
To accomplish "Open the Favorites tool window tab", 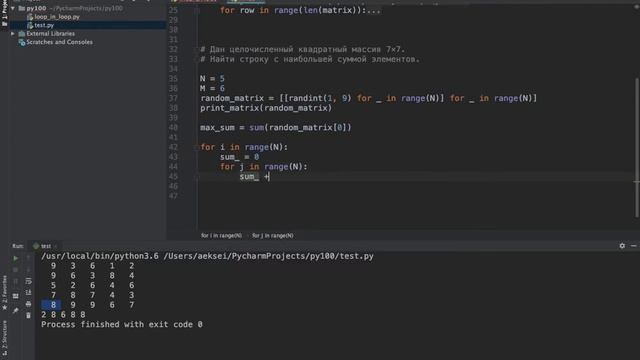I will click(x=4, y=292).
